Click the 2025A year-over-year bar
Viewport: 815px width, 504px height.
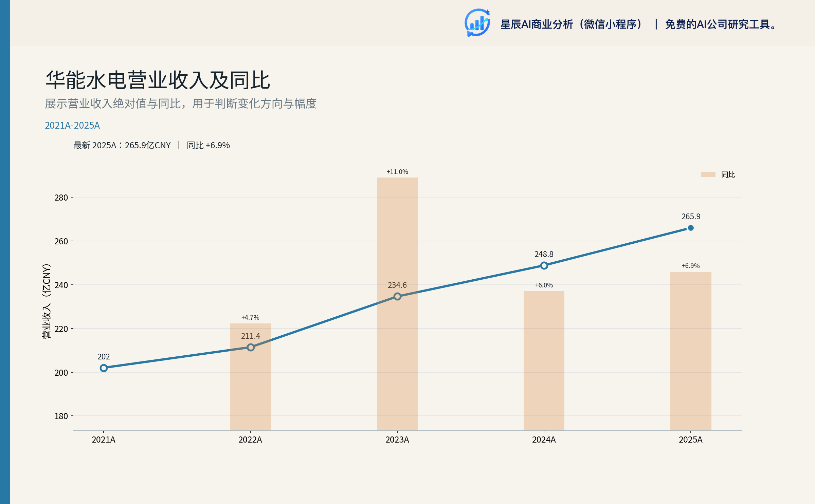pos(691,351)
